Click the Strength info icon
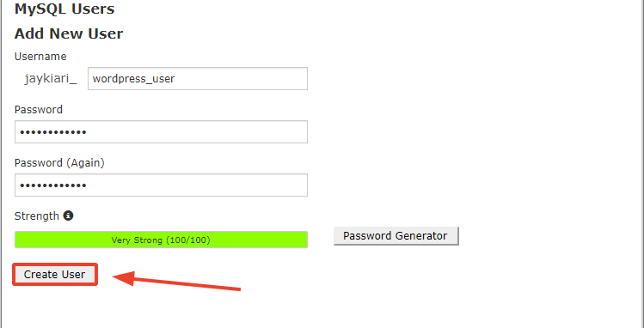Screen dimensions: 644x328 point(68,216)
